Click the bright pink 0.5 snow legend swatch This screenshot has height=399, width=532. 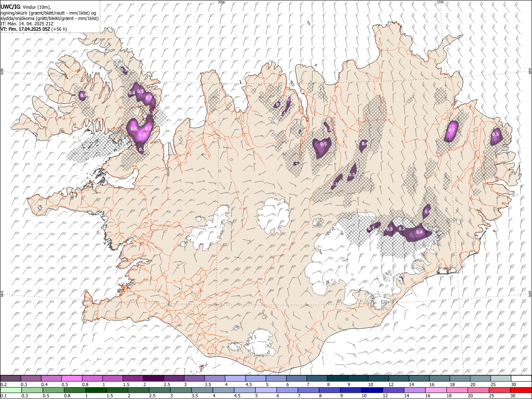point(72,378)
